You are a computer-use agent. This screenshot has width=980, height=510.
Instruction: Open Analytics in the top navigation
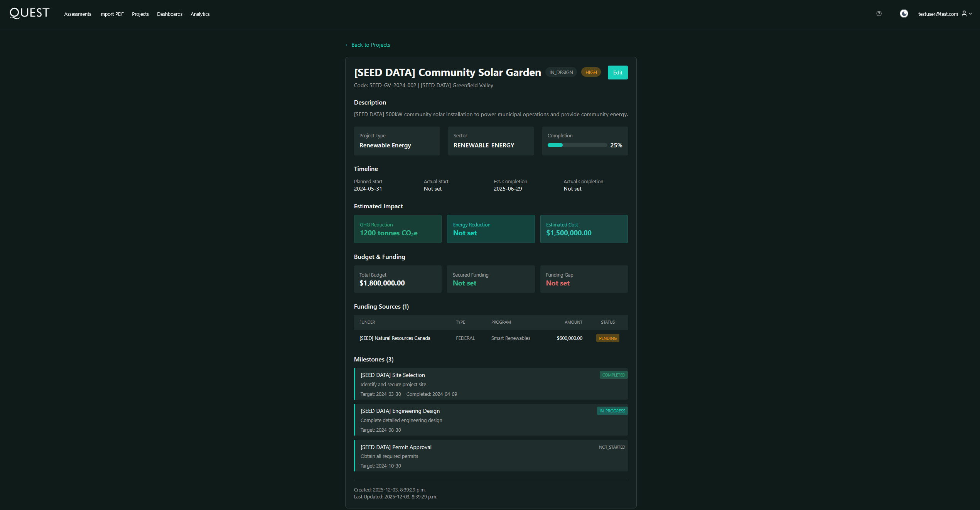[x=200, y=14]
